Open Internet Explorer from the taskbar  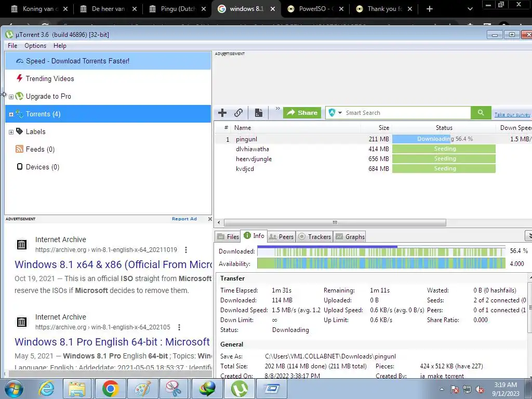tap(46, 389)
